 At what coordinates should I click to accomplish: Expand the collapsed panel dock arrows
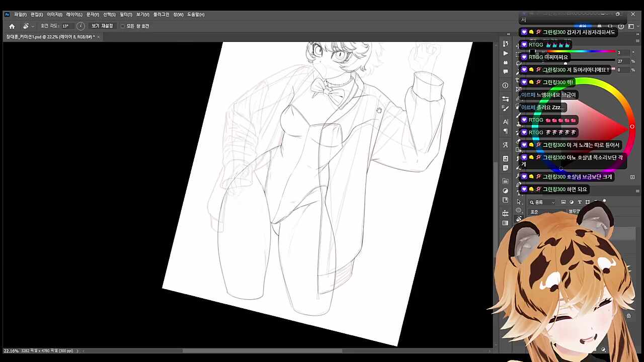coord(509,35)
